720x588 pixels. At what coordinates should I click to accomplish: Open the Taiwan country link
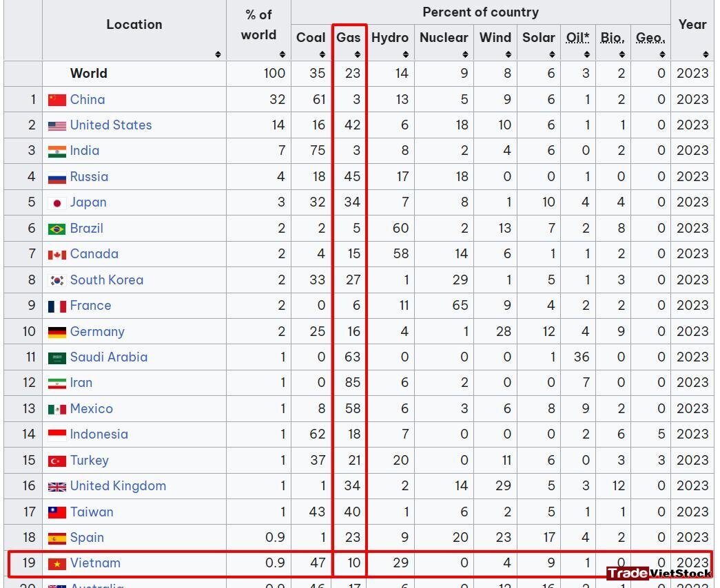point(92,512)
